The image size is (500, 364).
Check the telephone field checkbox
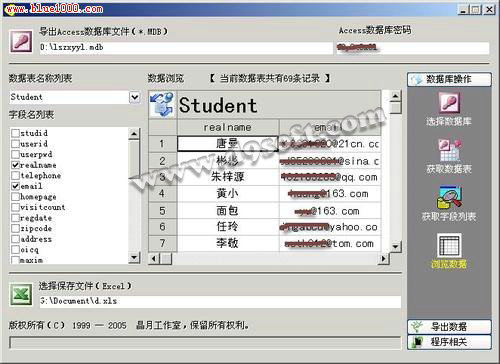(x=15, y=175)
